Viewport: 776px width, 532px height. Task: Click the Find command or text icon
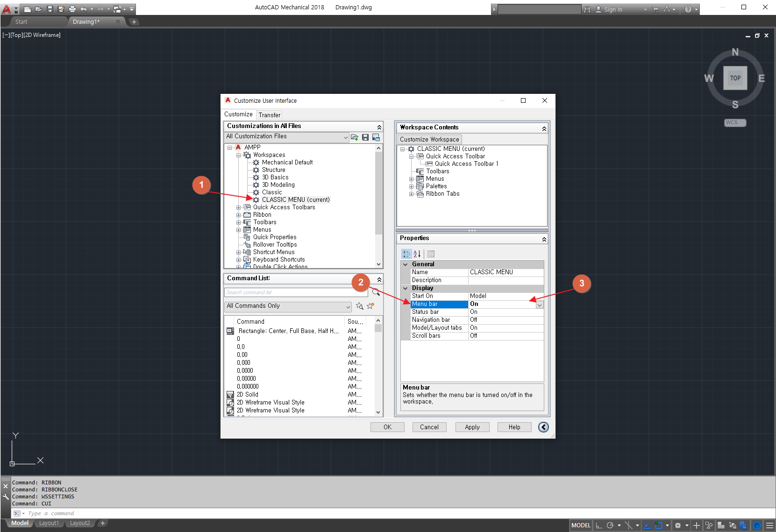pyautogui.click(x=359, y=306)
